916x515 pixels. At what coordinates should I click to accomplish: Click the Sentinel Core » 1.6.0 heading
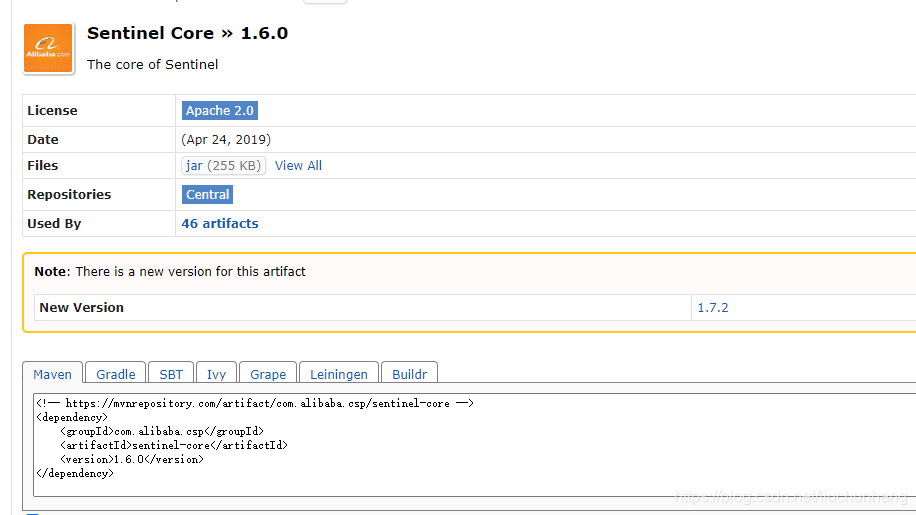(188, 33)
